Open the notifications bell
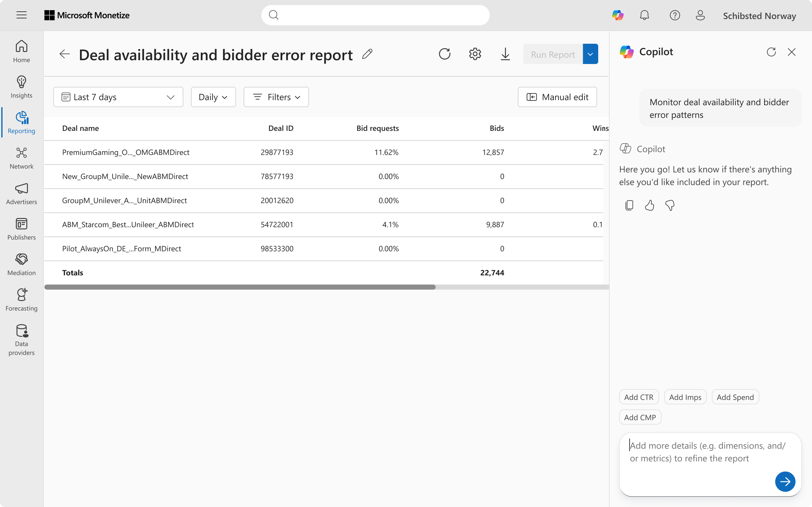This screenshot has height=507, width=812. [644, 16]
